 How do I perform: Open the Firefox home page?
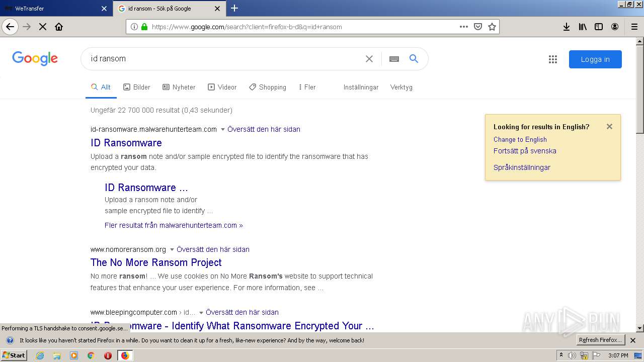[59, 27]
